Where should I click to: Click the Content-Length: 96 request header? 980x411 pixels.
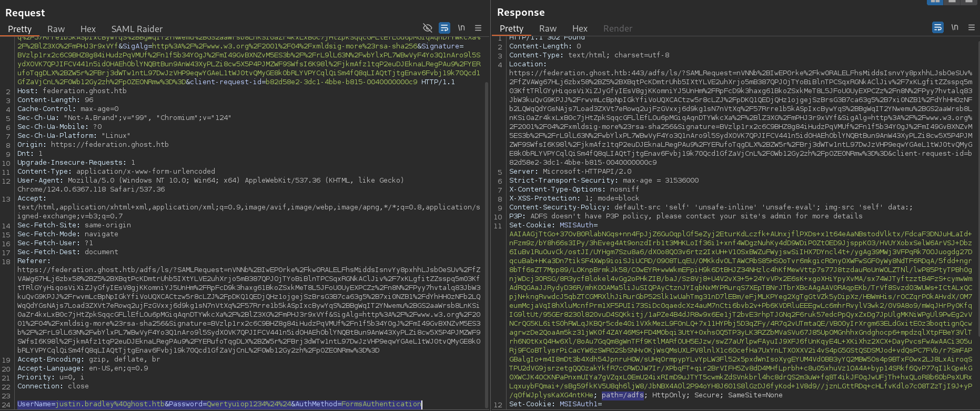click(55, 99)
